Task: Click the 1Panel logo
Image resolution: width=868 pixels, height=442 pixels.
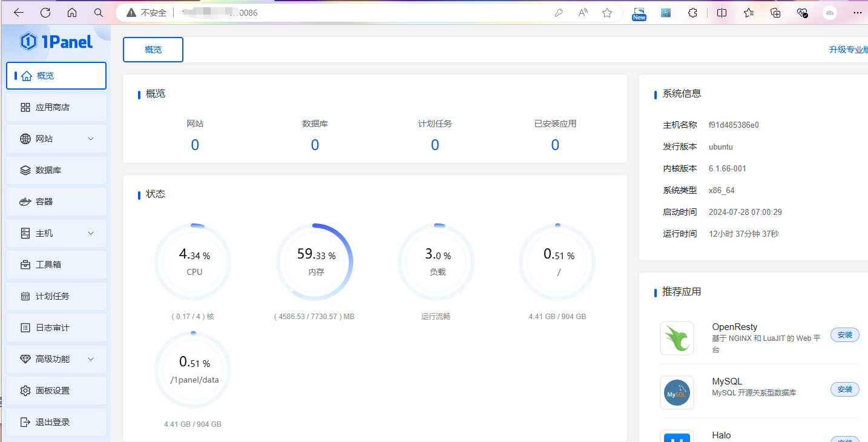Action: click(x=56, y=42)
